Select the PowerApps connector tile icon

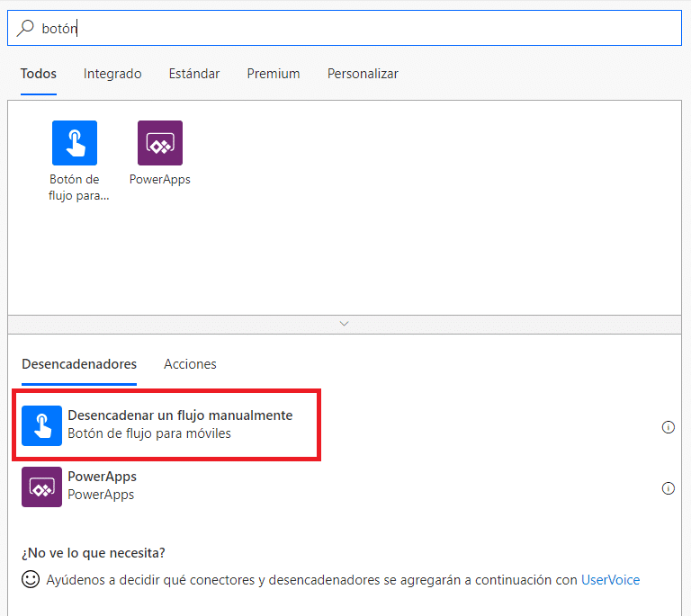point(160,143)
